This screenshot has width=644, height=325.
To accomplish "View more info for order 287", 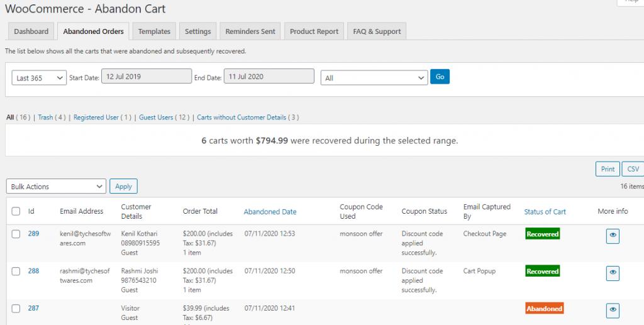I will click(x=613, y=311).
